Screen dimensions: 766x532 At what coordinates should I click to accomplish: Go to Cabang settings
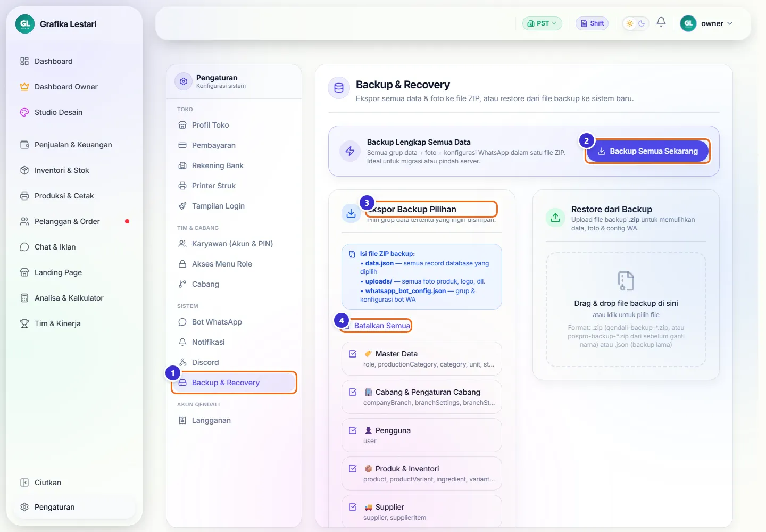[234, 284]
